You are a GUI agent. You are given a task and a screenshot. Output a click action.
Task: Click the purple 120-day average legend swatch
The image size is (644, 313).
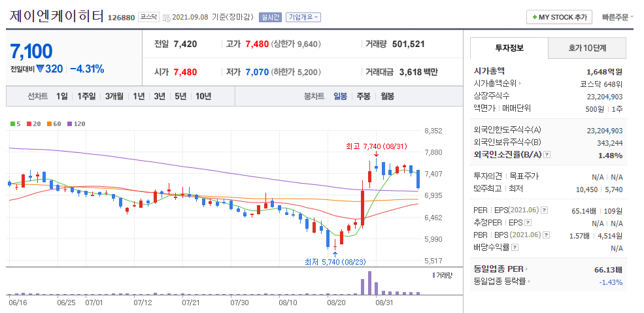tap(69, 124)
